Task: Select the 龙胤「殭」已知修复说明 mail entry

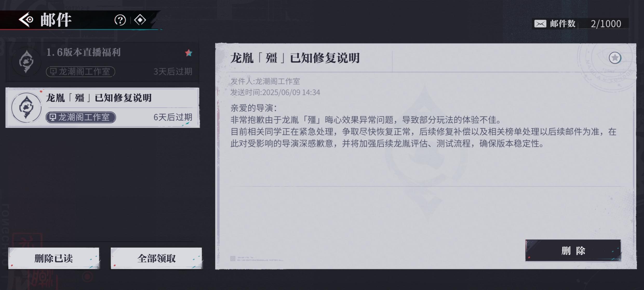Action: coord(103,108)
